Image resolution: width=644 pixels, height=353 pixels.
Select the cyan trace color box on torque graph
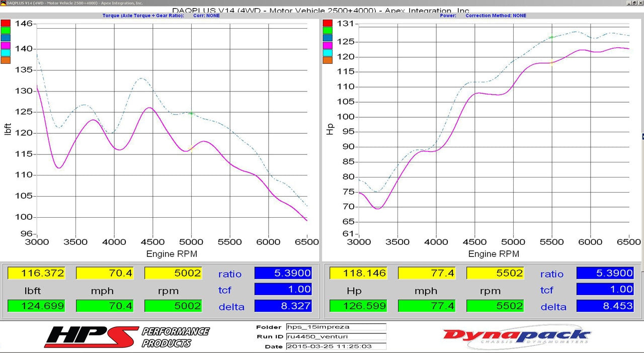pos(6,52)
